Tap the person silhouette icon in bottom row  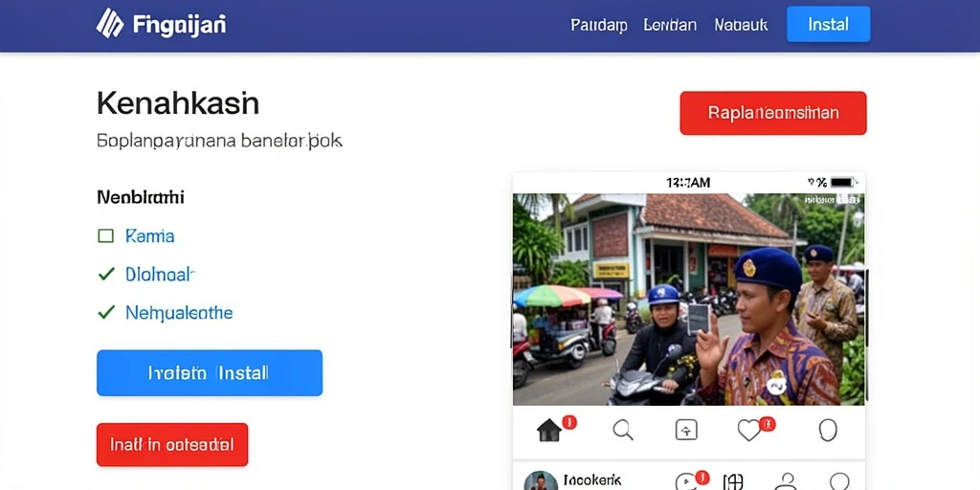tap(785, 482)
